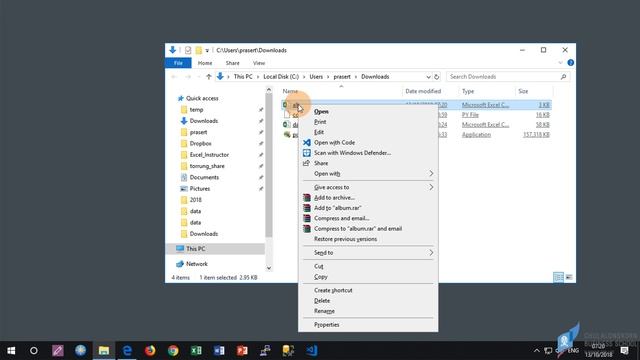Open Firefox from the taskbar
This screenshot has width=640, height=360.
click(150, 351)
